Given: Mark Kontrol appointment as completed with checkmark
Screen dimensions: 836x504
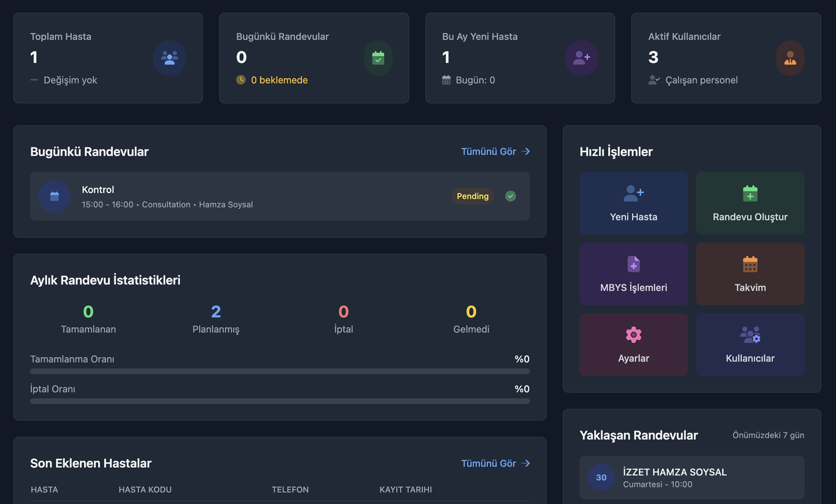Looking at the screenshot, I should 510,196.
